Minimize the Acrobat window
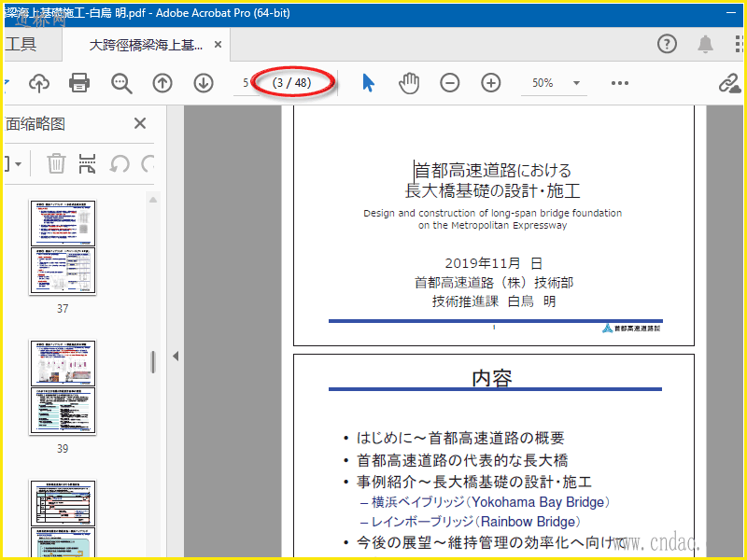Viewport: 747px width, 560px height. (x=731, y=13)
